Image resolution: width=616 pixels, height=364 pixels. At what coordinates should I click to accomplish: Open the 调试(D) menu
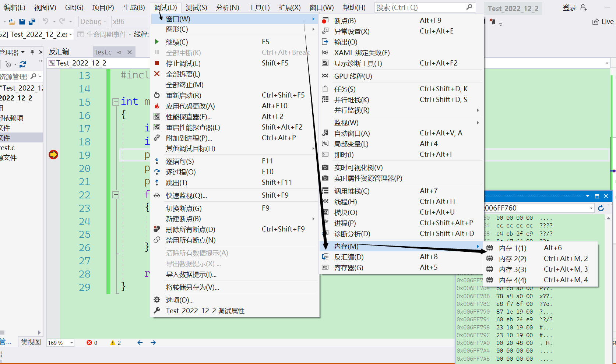(x=165, y=7)
